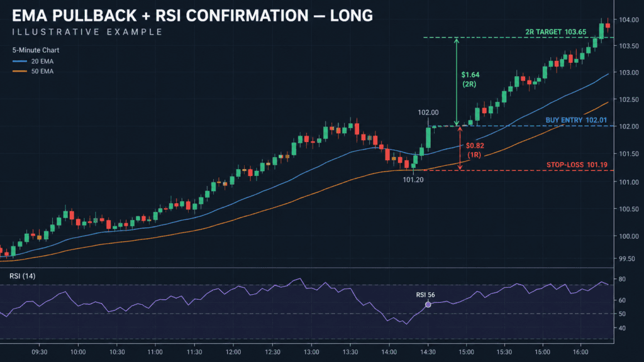
Task: Select the "BUY ENTRY 102.01" label
Action: 576,120
